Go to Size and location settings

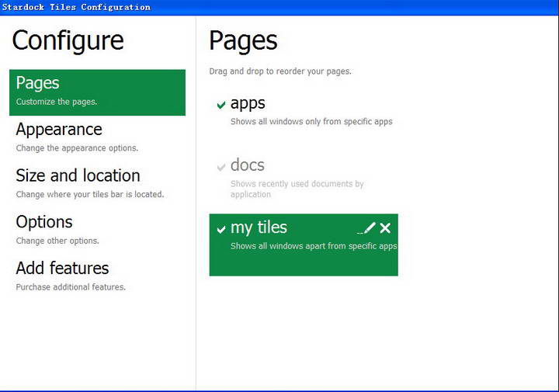[97, 183]
